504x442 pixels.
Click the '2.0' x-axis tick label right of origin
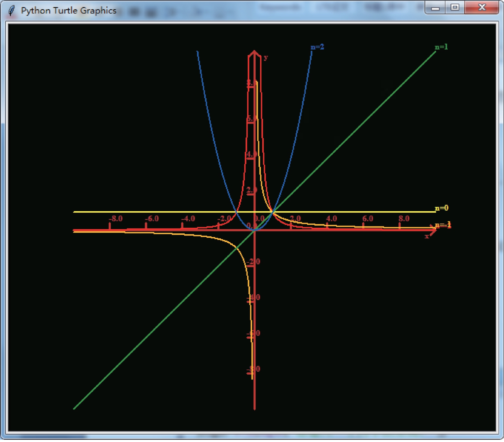[x=295, y=219]
